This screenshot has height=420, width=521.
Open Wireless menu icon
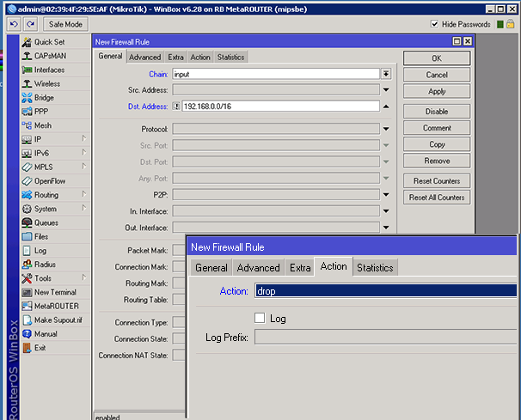point(27,83)
